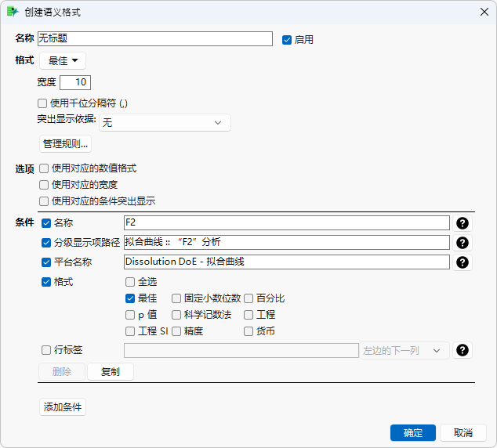The height and width of the screenshot is (448, 497).
Task: Check 精度 format
Action: pyautogui.click(x=176, y=331)
